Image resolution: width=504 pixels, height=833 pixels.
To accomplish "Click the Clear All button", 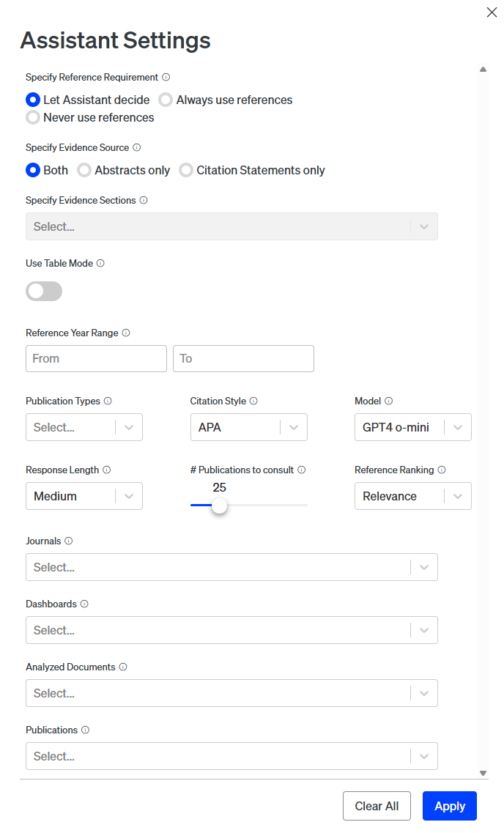I will pyautogui.click(x=377, y=806).
